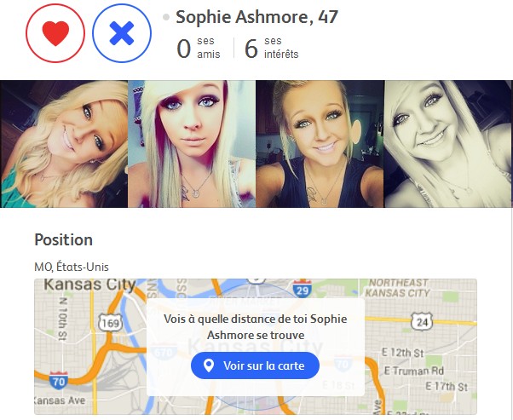Click the name Sophie Ashmore, 47

256,17
